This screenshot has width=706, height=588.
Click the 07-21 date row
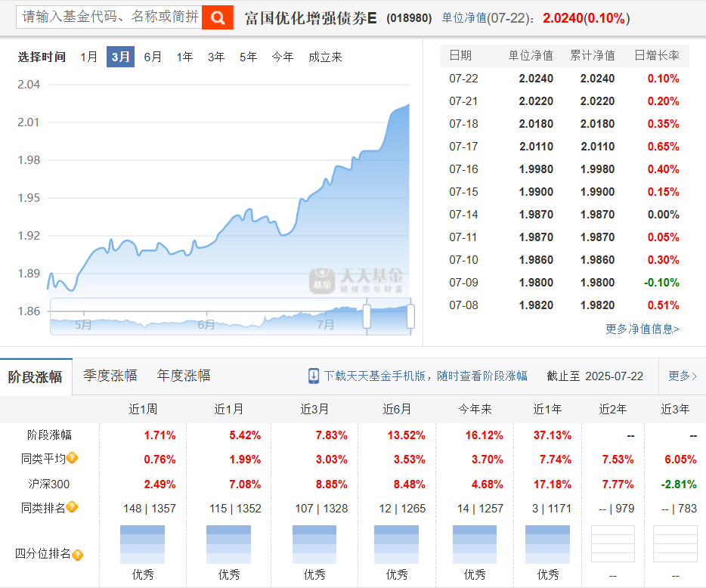[x=564, y=101]
